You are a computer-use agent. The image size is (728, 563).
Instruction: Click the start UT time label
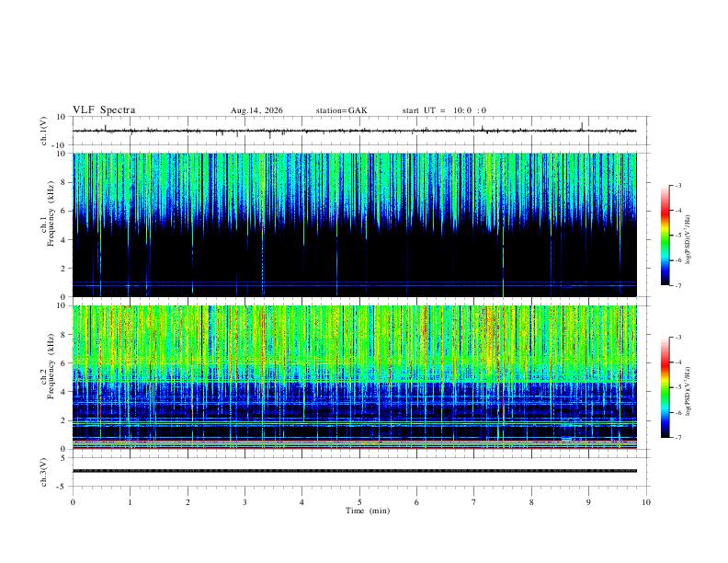click(x=444, y=110)
